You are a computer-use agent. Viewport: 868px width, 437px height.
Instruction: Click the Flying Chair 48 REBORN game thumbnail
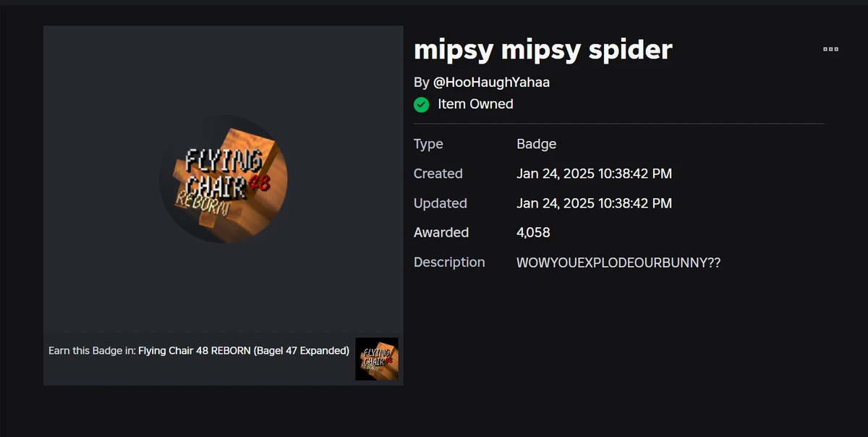375,359
